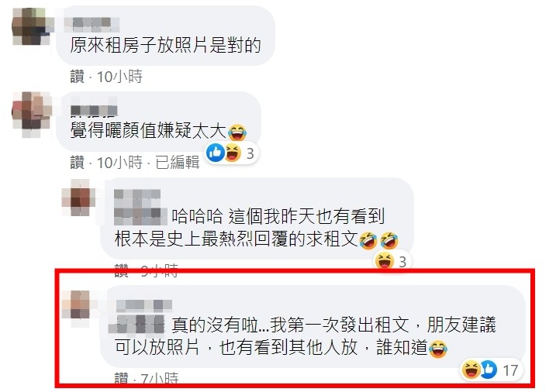
Task: Like the reply about 求租文
Action: pos(121,270)
